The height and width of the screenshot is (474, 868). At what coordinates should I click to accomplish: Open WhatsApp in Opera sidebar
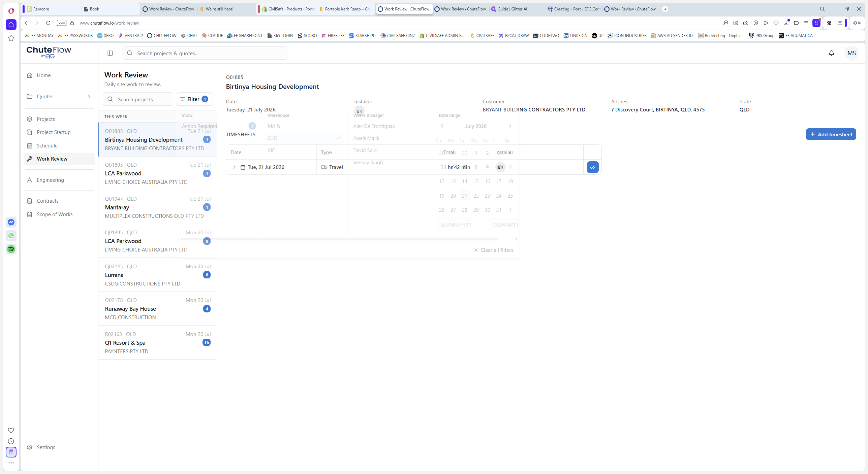pyautogui.click(x=11, y=236)
